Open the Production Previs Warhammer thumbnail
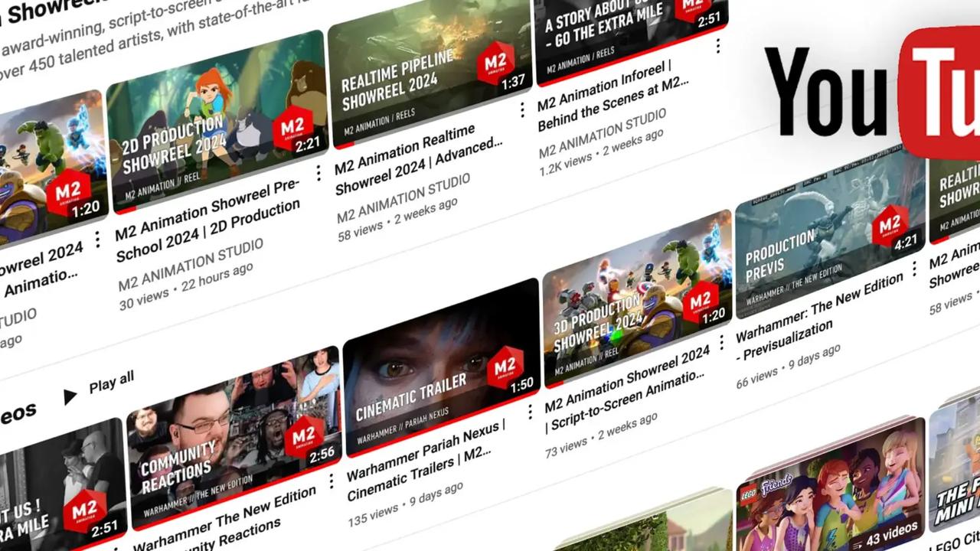Image resolution: width=980 pixels, height=551 pixels. (x=829, y=233)
